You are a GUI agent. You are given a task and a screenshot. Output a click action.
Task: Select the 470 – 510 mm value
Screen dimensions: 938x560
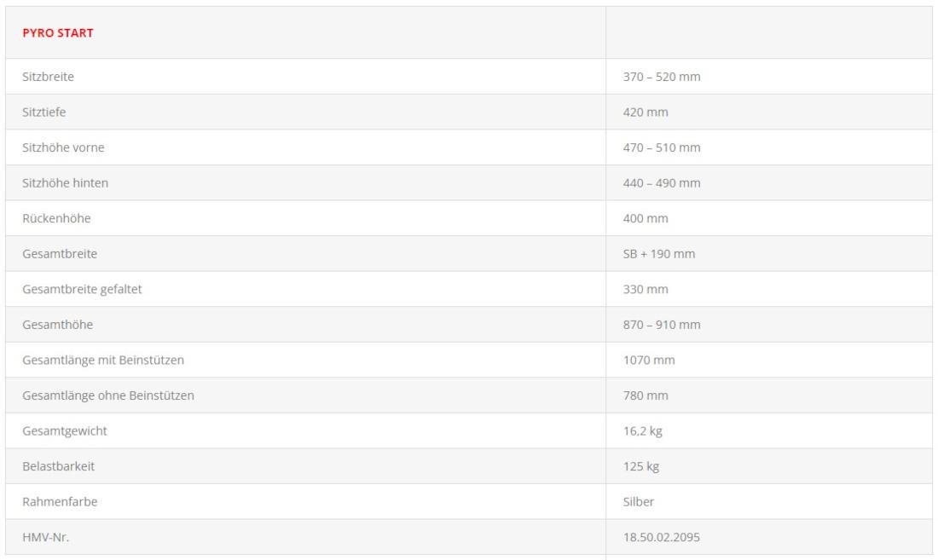662,147
